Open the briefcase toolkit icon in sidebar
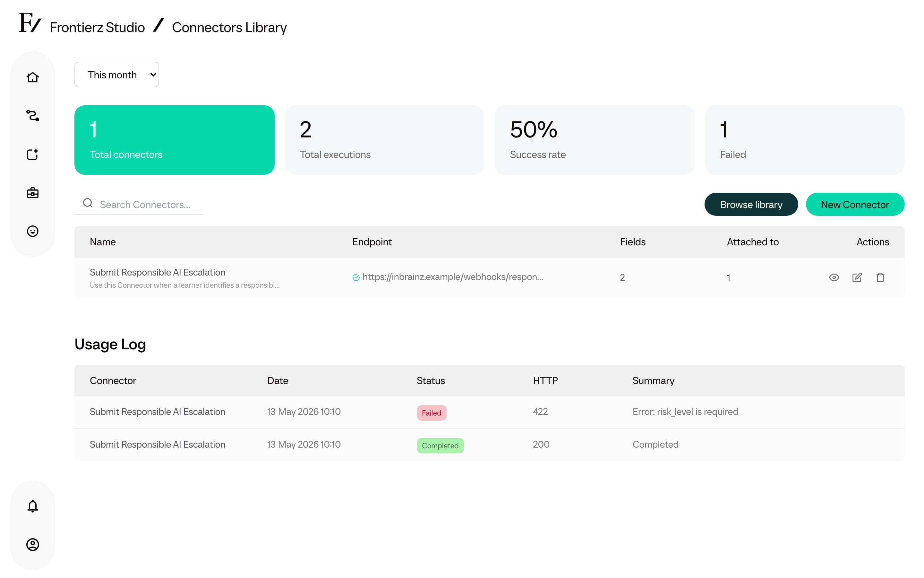Viewport: 924px width, 578px height. 32,193
